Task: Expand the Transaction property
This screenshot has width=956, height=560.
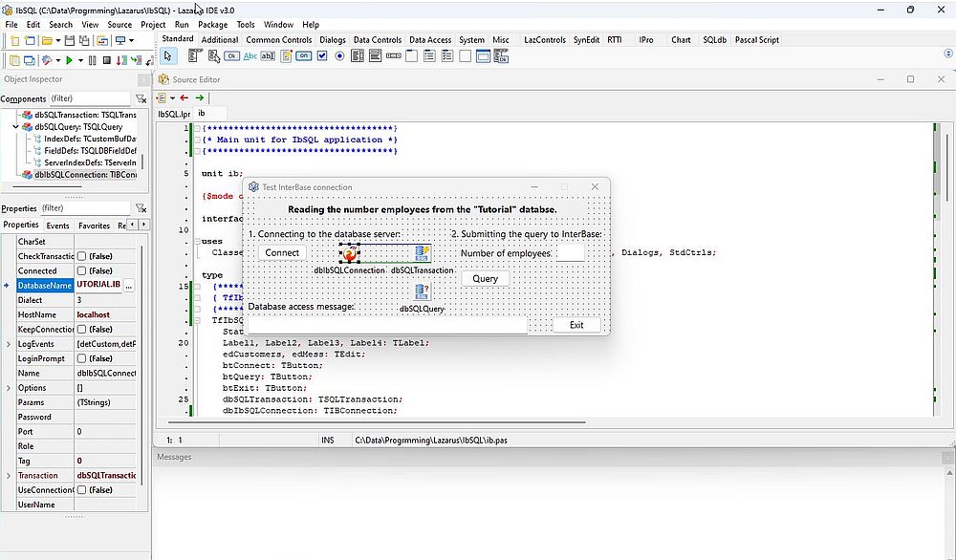Action: [8, 476]
